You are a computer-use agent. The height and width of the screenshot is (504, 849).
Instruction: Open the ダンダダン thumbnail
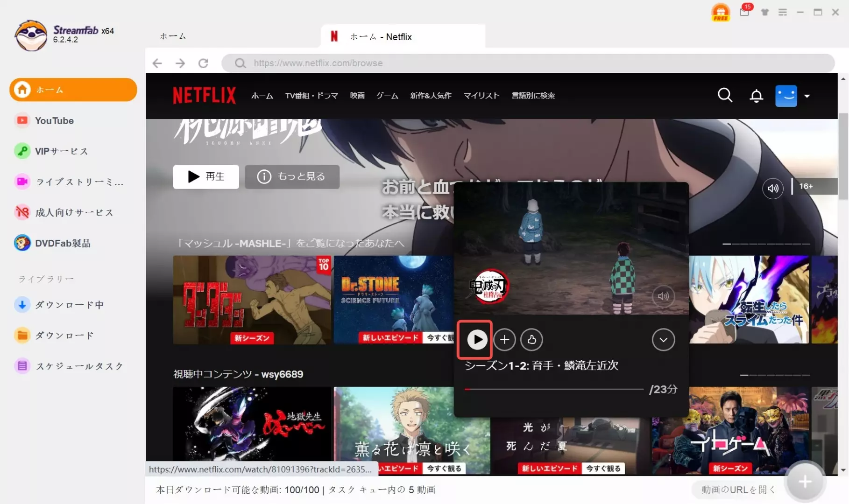pos(252,300)
